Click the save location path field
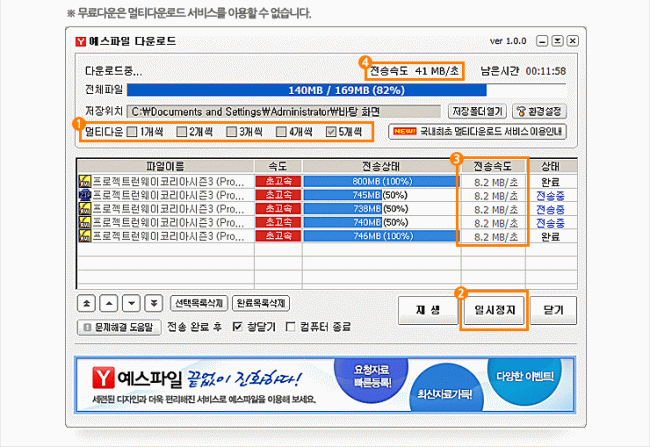The image size is (650, 447). 284,112
